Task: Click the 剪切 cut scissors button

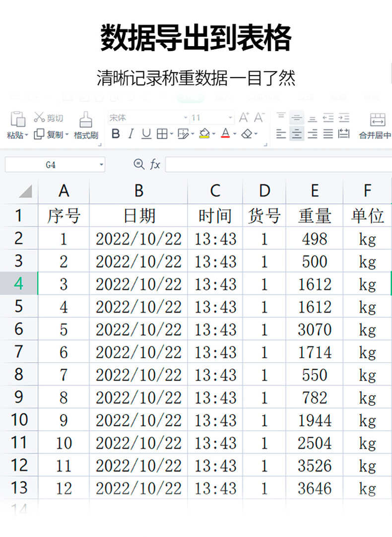Action: click(x=48, y=118)
